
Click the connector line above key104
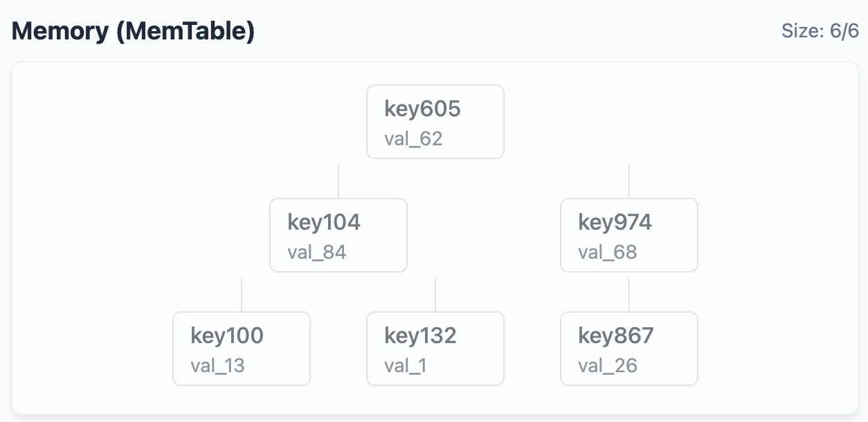click(338, 181)
